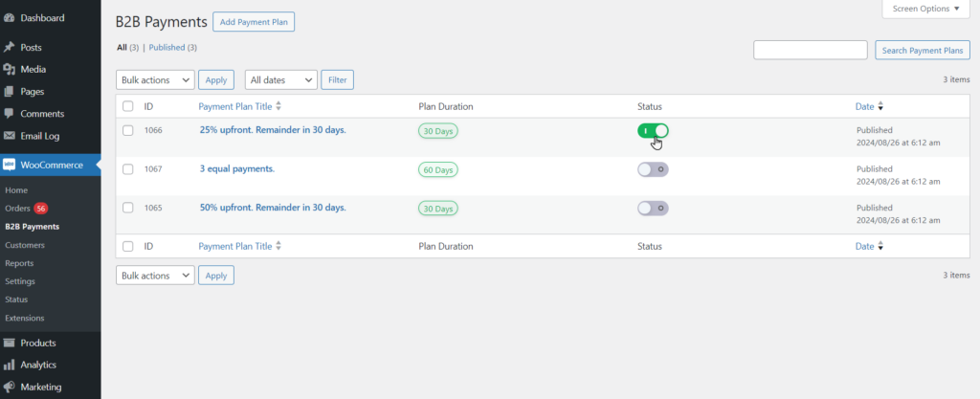Open the Customers submenu item
The image size is (980, 399).
25,245
